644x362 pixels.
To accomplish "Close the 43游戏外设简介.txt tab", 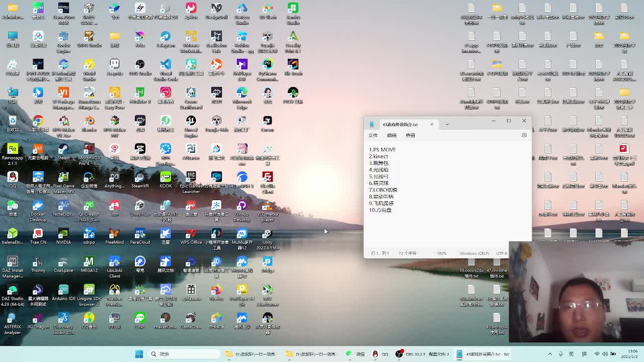I will pos(431,124).
